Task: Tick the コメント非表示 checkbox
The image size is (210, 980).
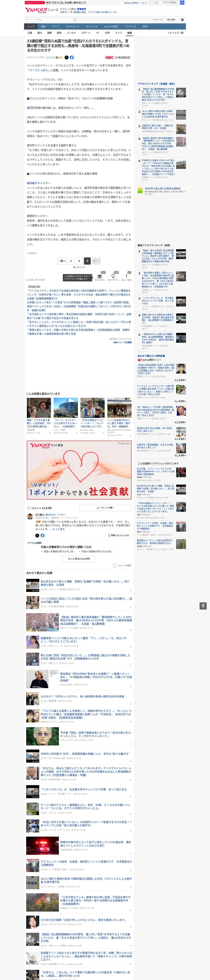Action: coord(115,566)
